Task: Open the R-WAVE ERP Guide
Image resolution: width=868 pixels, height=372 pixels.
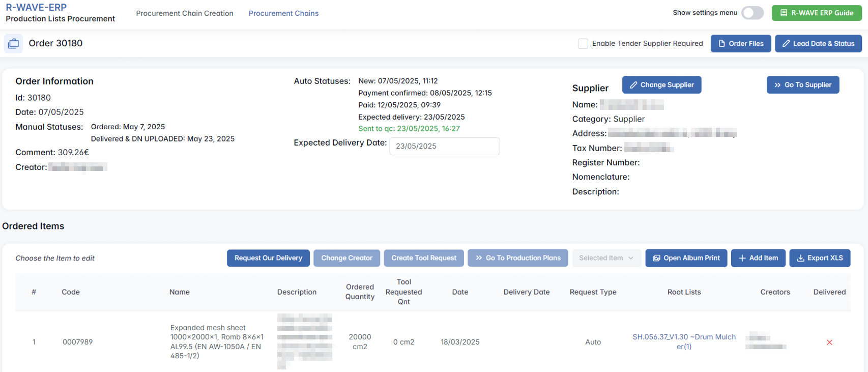Action: pyautogui.click(x=817, y=13)
